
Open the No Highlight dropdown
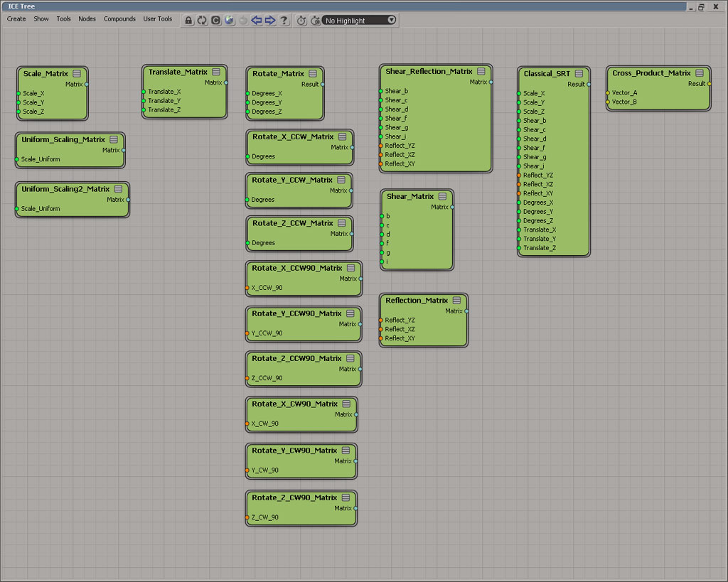359,21
